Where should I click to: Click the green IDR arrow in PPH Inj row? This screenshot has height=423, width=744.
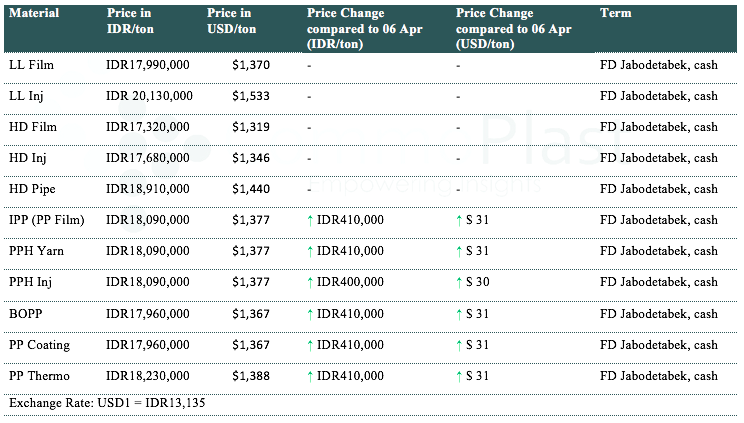311,283
